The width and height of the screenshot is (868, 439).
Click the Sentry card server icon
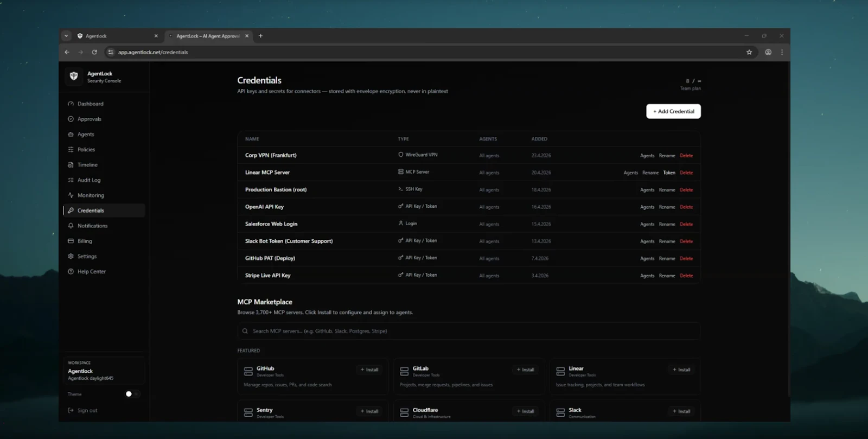click(248, 413)
